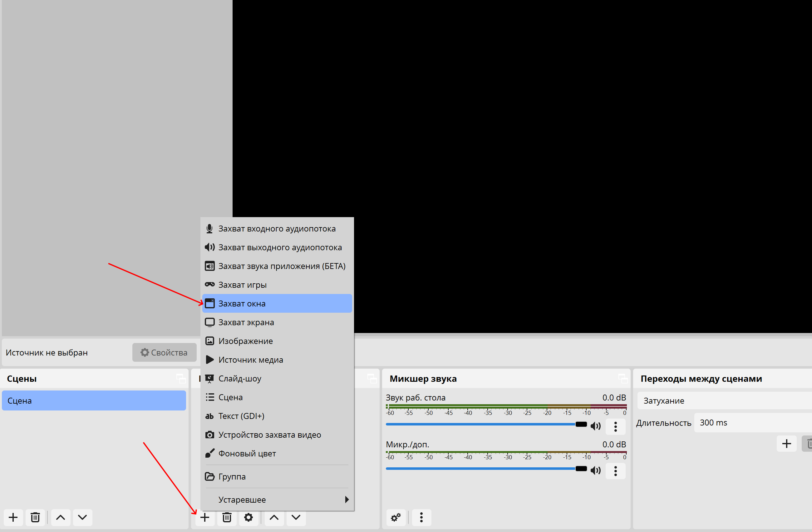Click the Свойства button
Image resolution: width=812 pixels, height=532 pixels.
[x=165, y=352]
